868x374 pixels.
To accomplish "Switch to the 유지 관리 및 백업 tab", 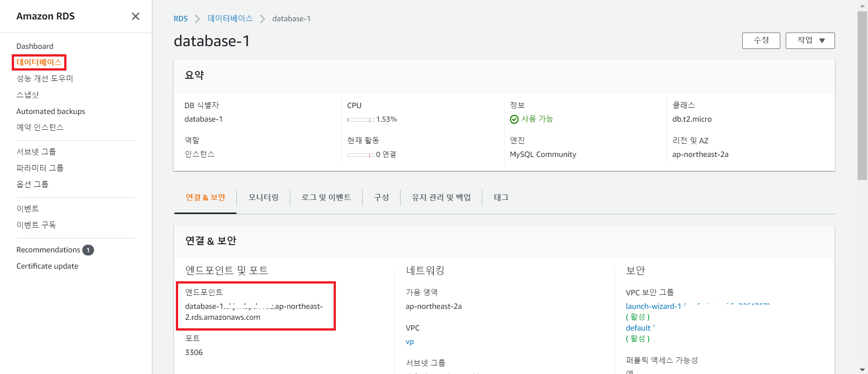I will point(441,198).
